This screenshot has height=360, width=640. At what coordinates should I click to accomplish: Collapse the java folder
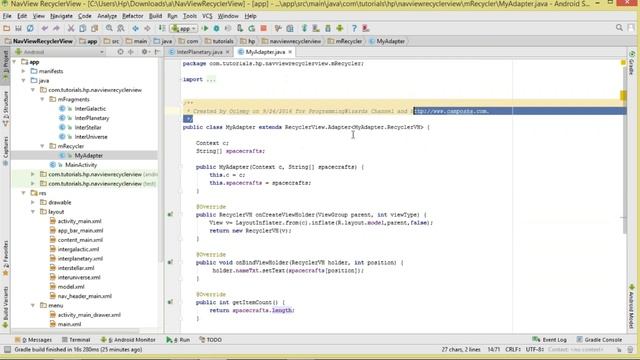click(x=24, y=80)
